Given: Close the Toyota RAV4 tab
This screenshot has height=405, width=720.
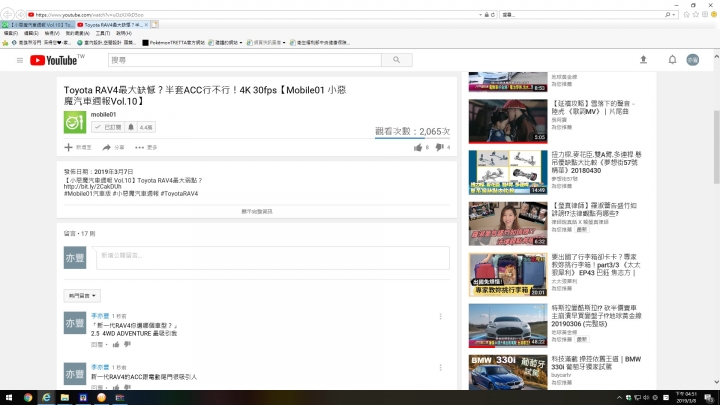Looking at the screenshot, I should click(x=146, y=25).
